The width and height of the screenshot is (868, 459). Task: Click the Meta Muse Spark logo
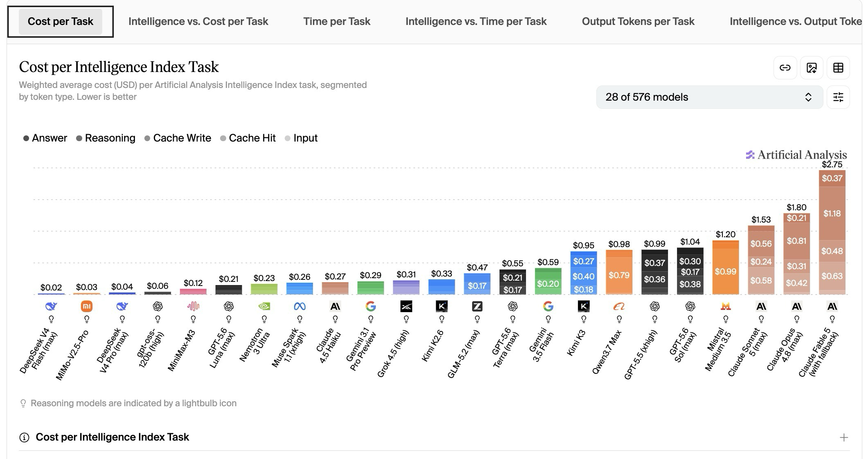coord(300,306)
